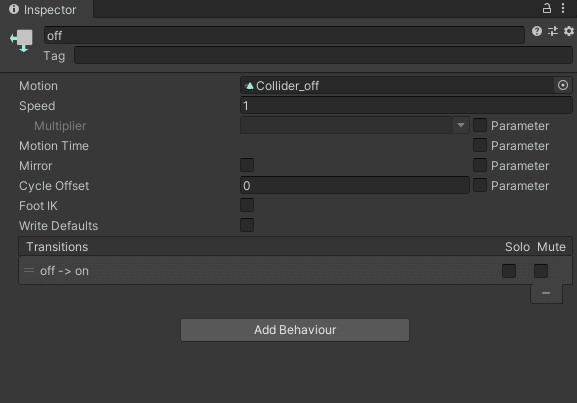Toggle the Mirror checkbox

coord(247,165)
